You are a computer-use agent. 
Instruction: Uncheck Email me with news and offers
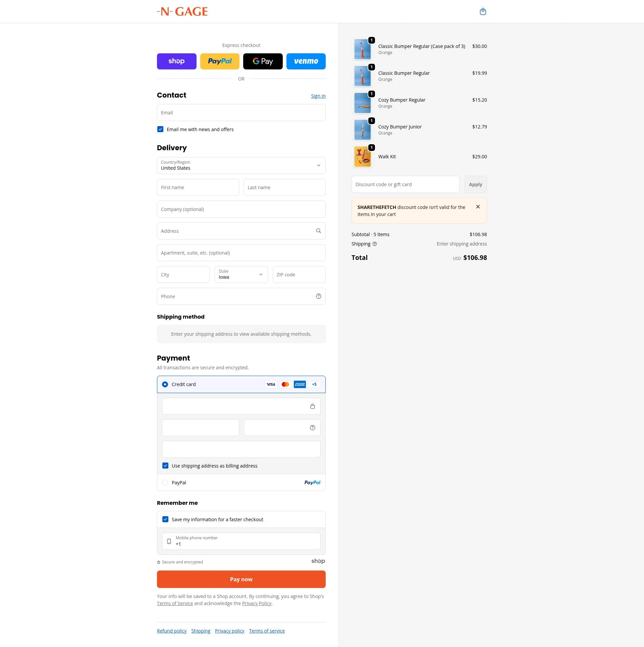tap(160, 129)
